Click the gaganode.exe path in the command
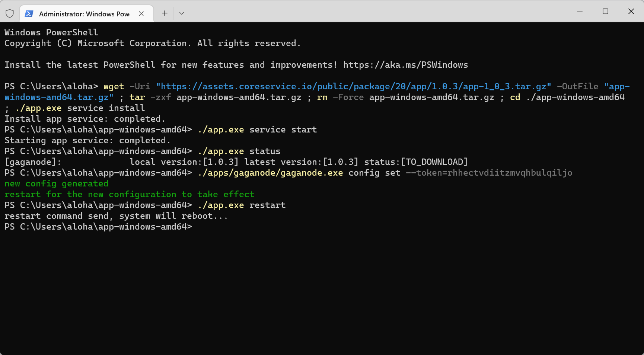Screen dimensions: 644x355 [270, 173]
